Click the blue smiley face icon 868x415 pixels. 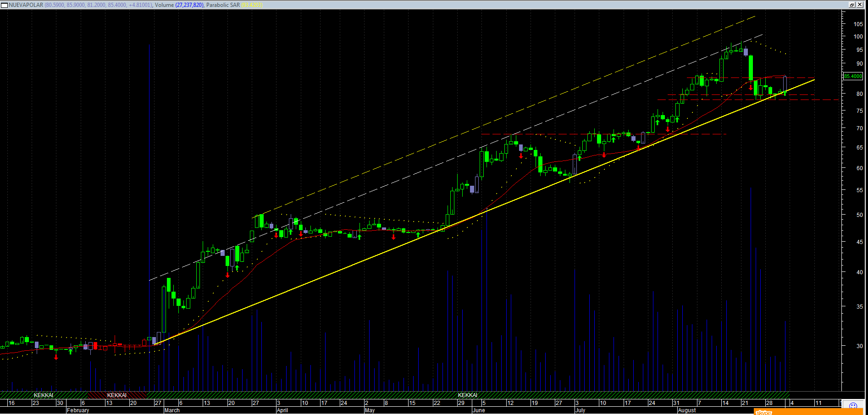(x=853, y=406)
